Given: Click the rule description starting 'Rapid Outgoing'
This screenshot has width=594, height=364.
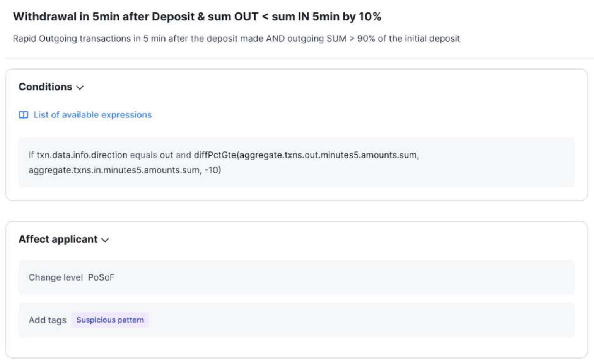Looking at the screenshot, I should click(236, 39).
